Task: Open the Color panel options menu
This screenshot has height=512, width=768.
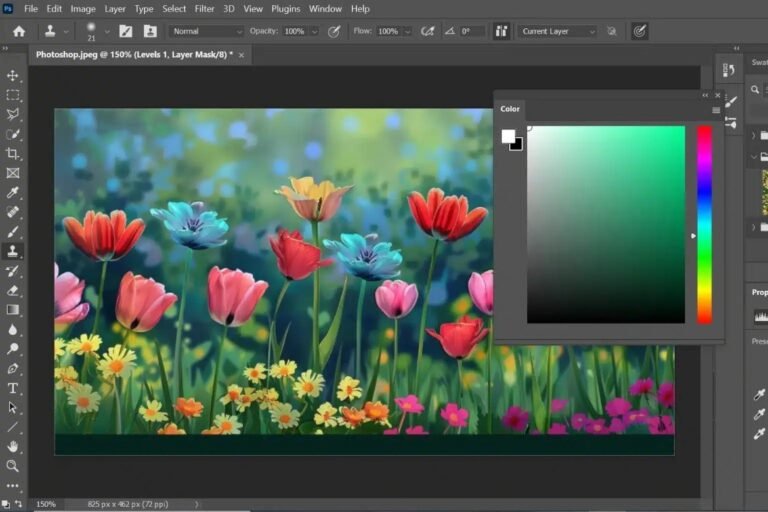Action: 716,110
